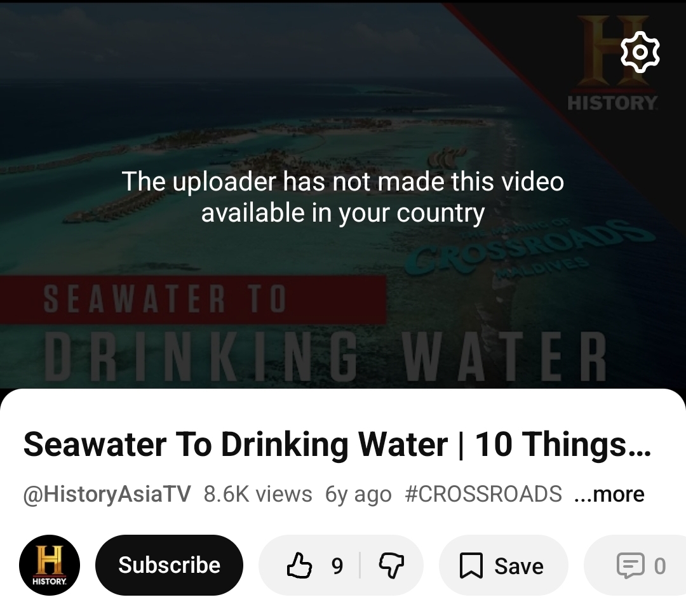The width and height of the screenshot is (686, 616).
Task: Click the unavailable-in-your-country message
Action: (x=343, y=197)
